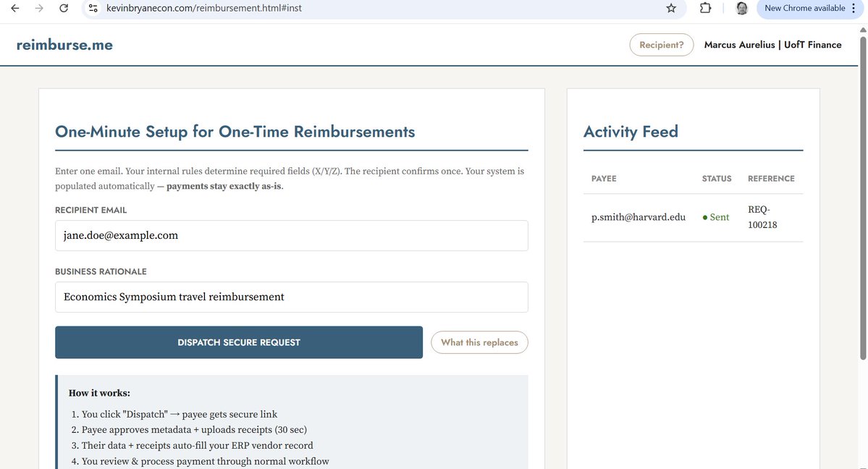Click step 'Payee approves metadata + uploads receipts'

(194, 430)
